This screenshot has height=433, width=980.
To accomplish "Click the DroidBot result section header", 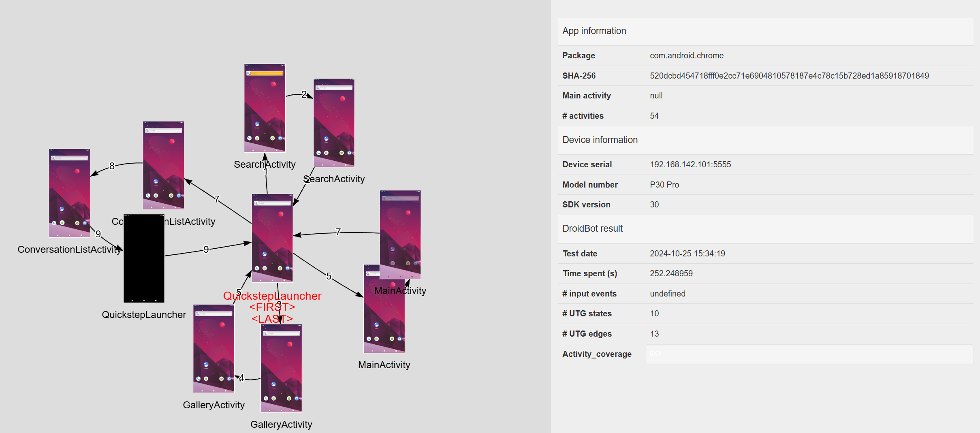I will click(592, 228).
